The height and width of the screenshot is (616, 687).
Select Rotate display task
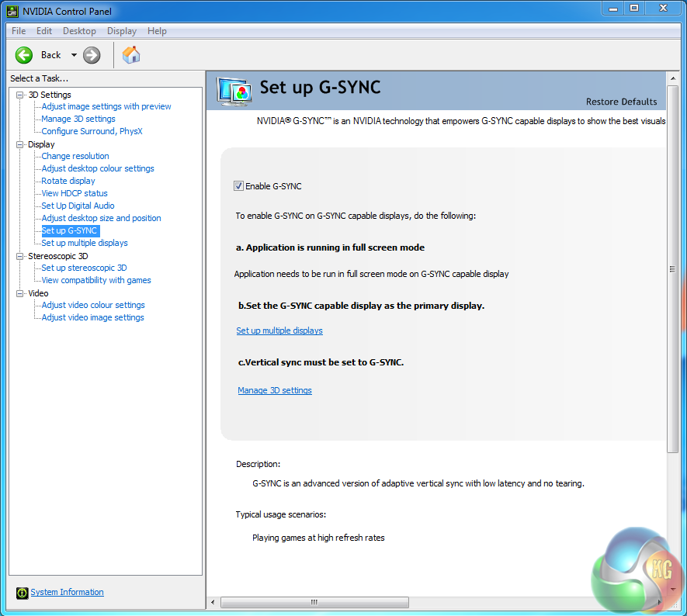pyautogui.click(x=68, y=181)
